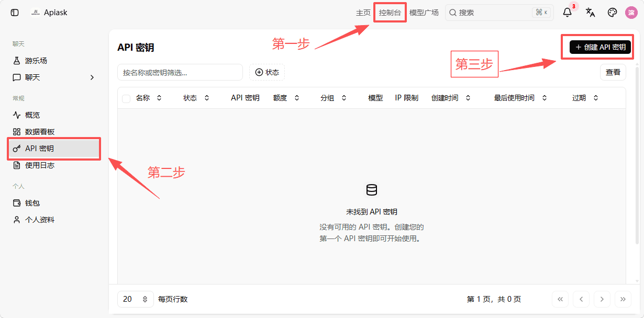Click the Apiask logo
Viewport: 644px width, 318px height.
[36, 13]
